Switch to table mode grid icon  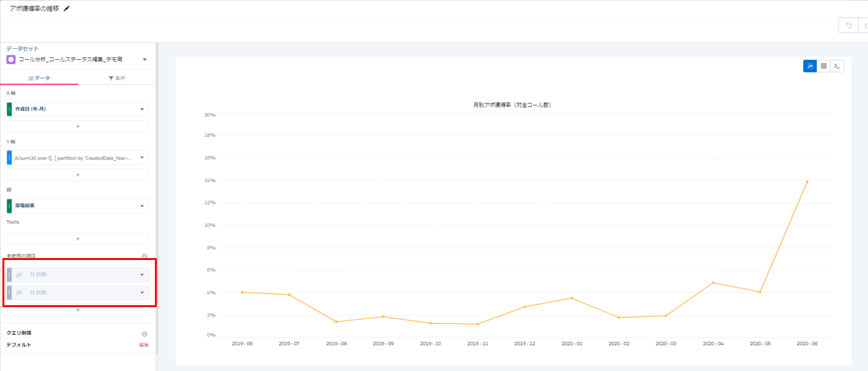(x=824, y=66)
